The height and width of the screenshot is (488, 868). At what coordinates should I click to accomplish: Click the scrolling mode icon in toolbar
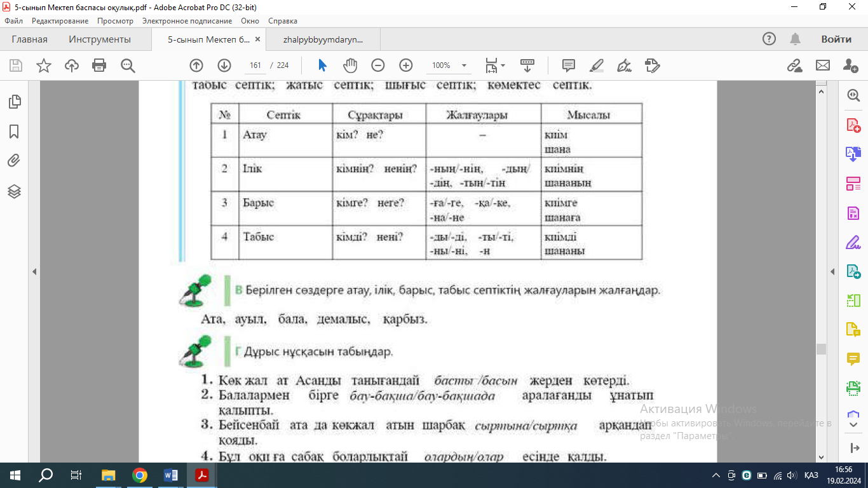point(527,65)
